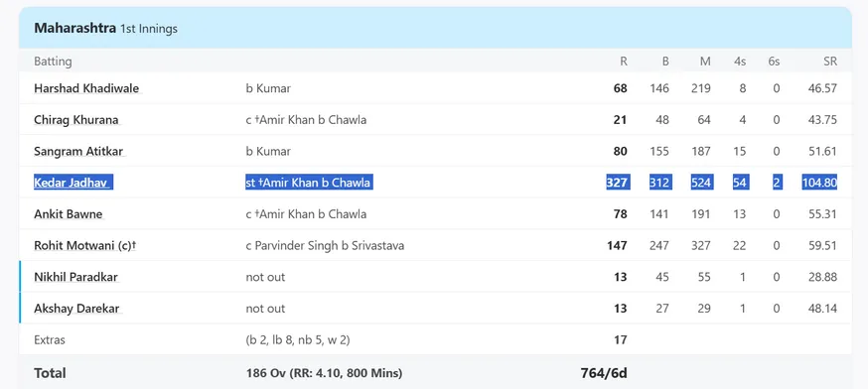The height and width of the screenshot is (389, 868).
Task: Click Rohit Motwani's 147 runs value
Action: pyautogui.click(x=617, y=246)
